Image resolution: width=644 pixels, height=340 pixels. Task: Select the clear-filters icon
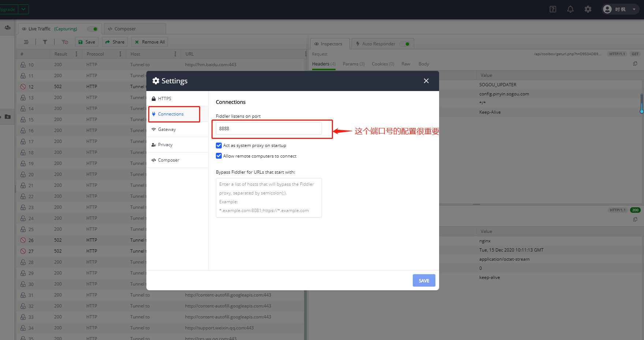64,42
